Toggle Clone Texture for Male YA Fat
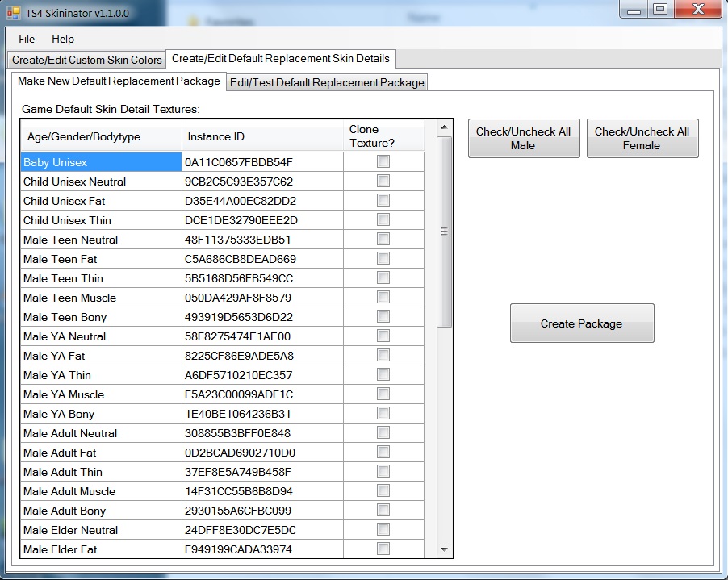Screen dimensions: 728x580 [383, 356]
